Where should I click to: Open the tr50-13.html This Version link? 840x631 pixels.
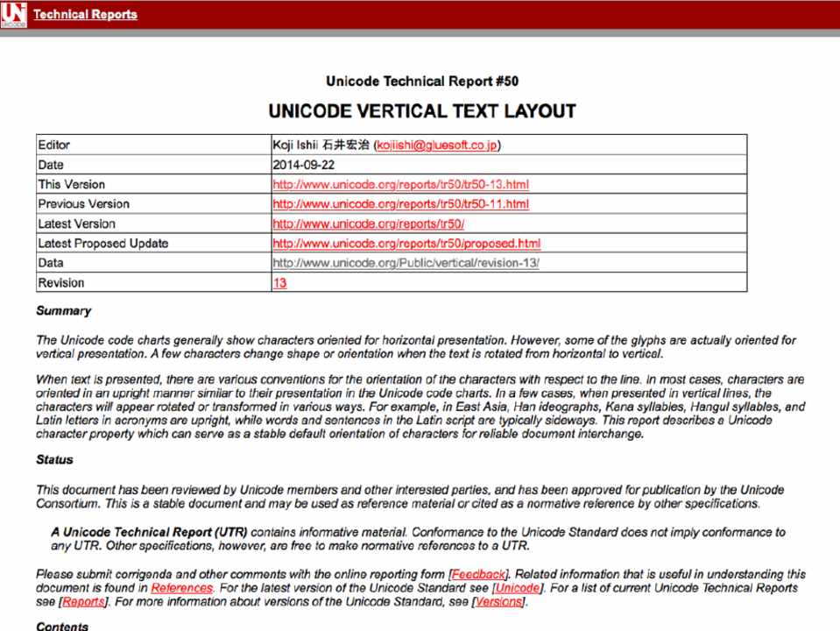(x=400, y=185)
